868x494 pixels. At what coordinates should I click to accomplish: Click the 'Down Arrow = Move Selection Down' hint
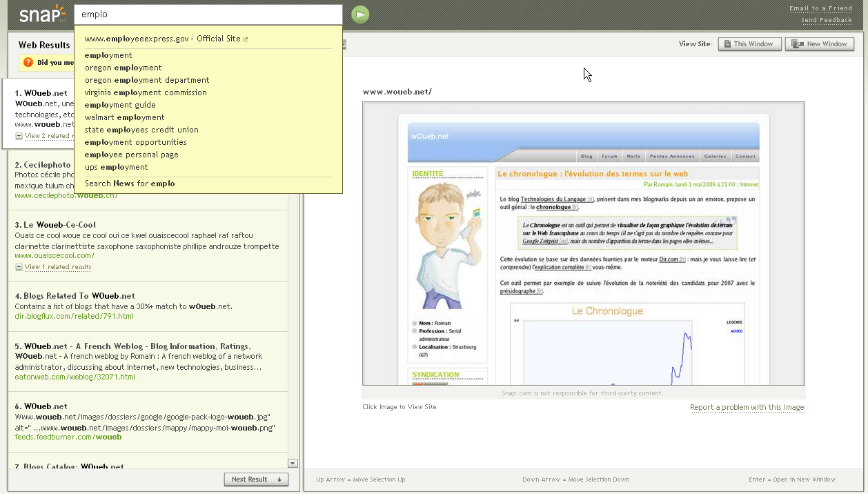(576, 480)
